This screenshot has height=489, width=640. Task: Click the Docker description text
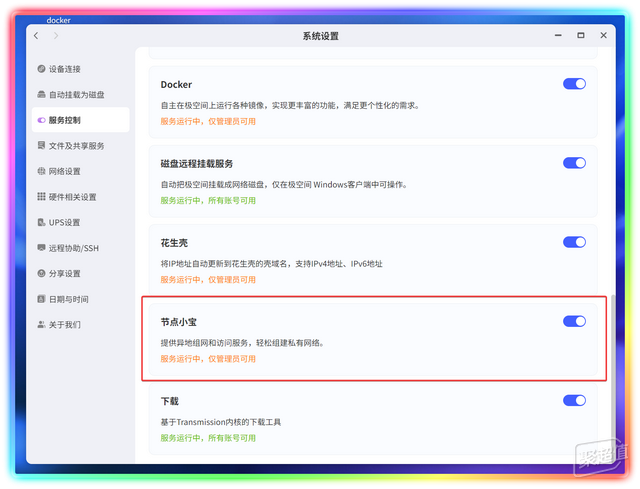click(290, 105)
